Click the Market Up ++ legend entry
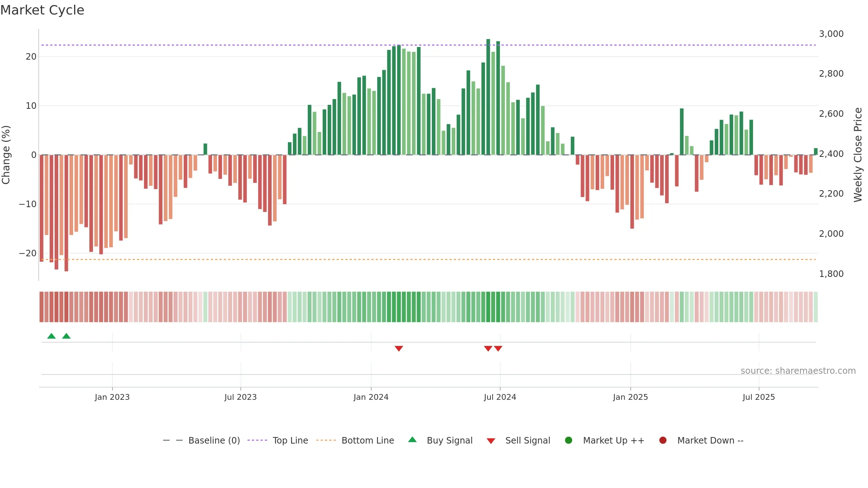The image size is (868, 488). tap(604, 440)
